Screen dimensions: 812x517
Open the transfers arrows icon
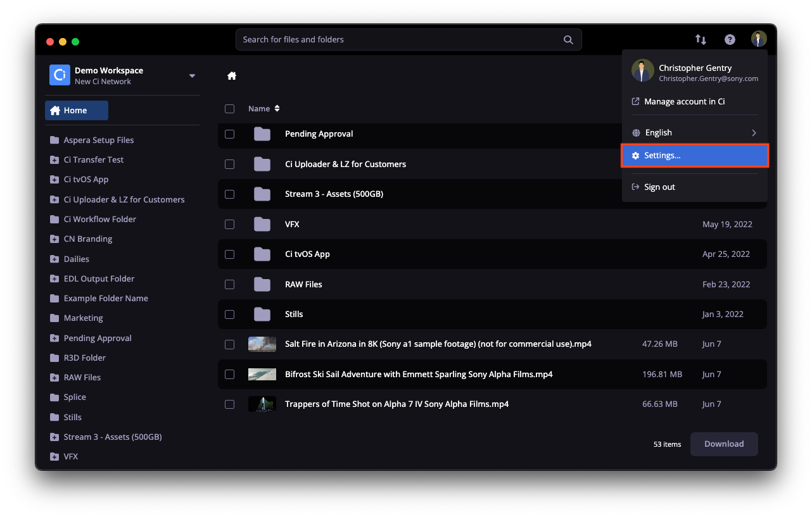point(701,39)
